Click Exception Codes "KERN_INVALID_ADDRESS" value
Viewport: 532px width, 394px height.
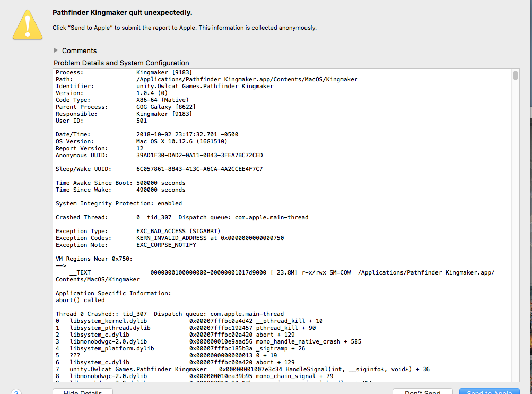(x=210, y=238)
